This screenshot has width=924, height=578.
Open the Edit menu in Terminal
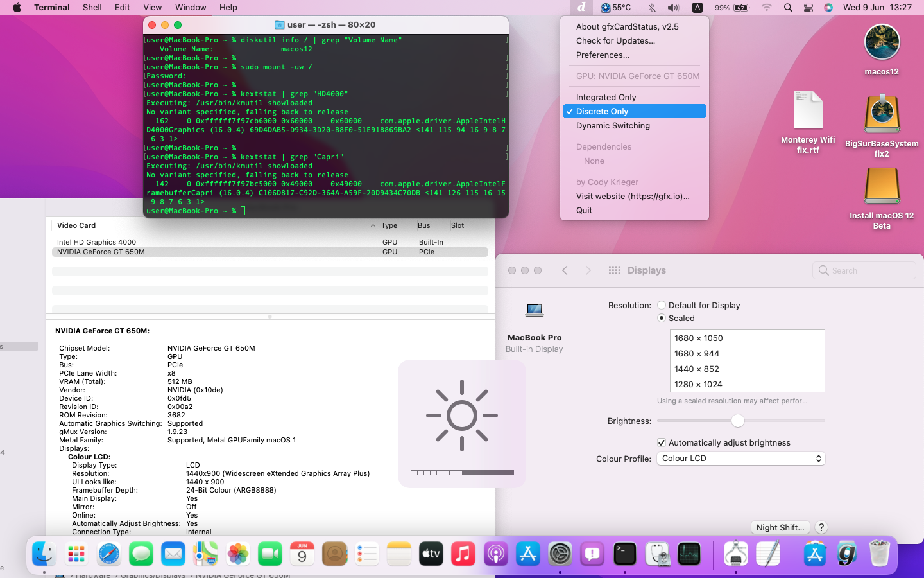pyautogui.click(x=122, y=8)
